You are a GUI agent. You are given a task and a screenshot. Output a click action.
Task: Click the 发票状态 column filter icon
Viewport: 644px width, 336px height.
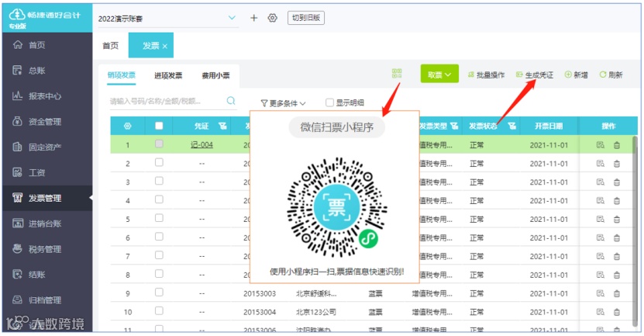point(511,126)
